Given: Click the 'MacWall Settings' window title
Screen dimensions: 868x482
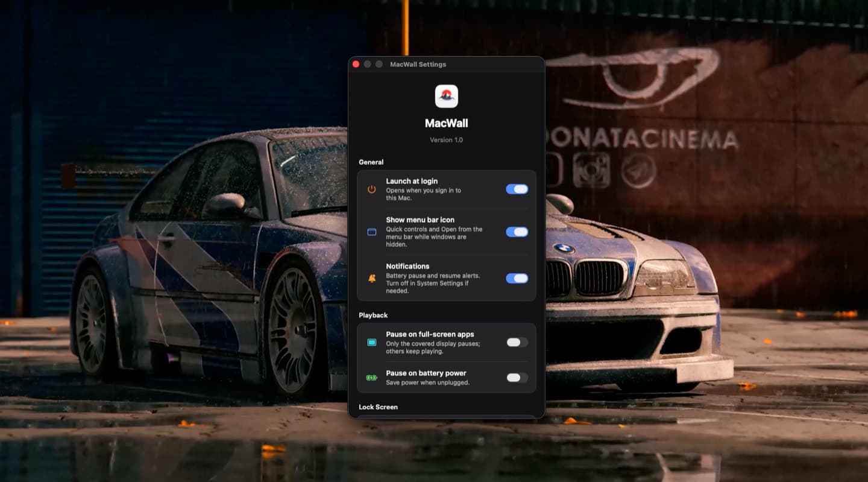Looking at the screenshot, I should point(418,65).
